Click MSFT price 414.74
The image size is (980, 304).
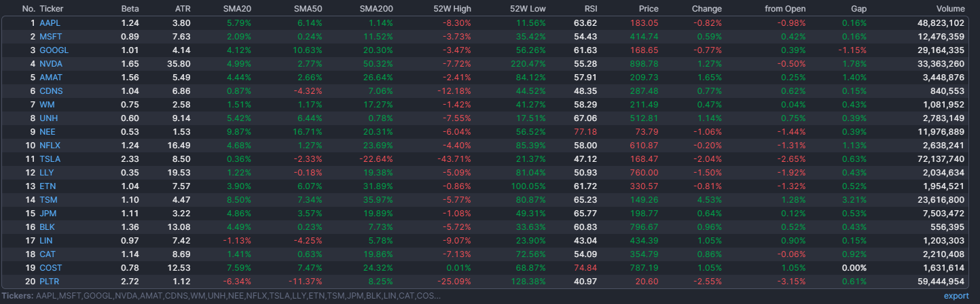(x=645, y=37)
